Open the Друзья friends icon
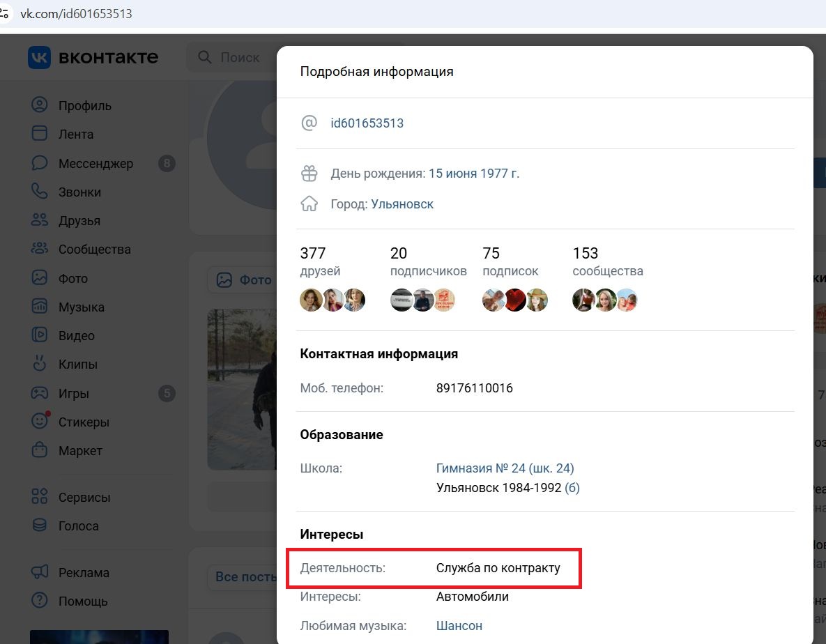 pyautogui.click(x=39, y=220)
